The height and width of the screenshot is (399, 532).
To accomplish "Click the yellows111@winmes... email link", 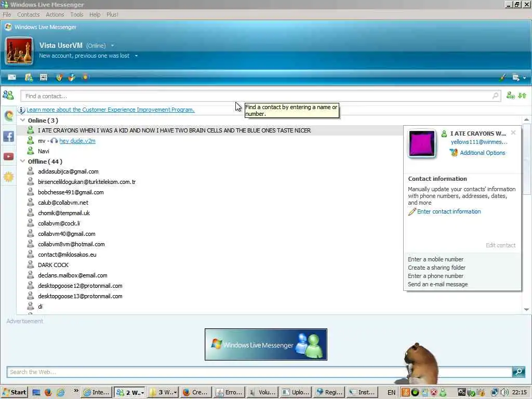I will tap(479, 142).
